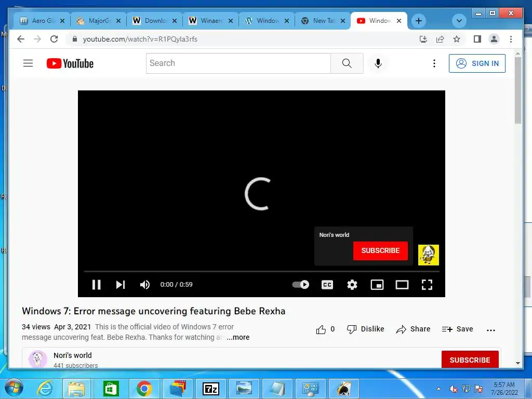Share this page icon in address bar

(x=440, y=39)
